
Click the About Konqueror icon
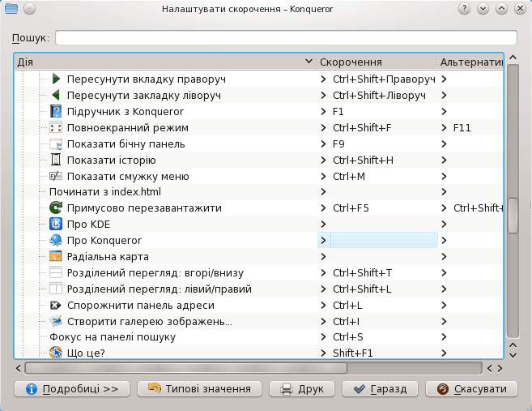point(56,240)
